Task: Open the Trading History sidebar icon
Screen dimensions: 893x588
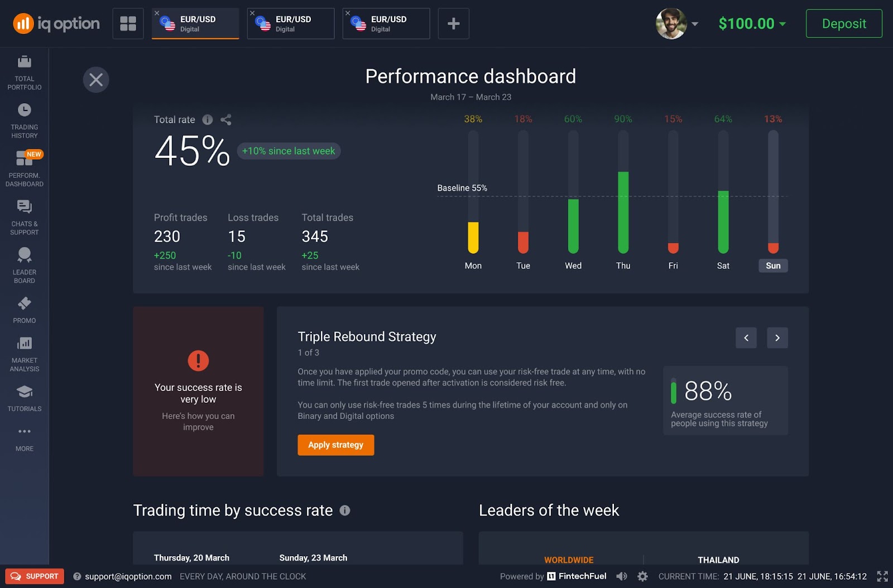Action: (x=24, y=120)
